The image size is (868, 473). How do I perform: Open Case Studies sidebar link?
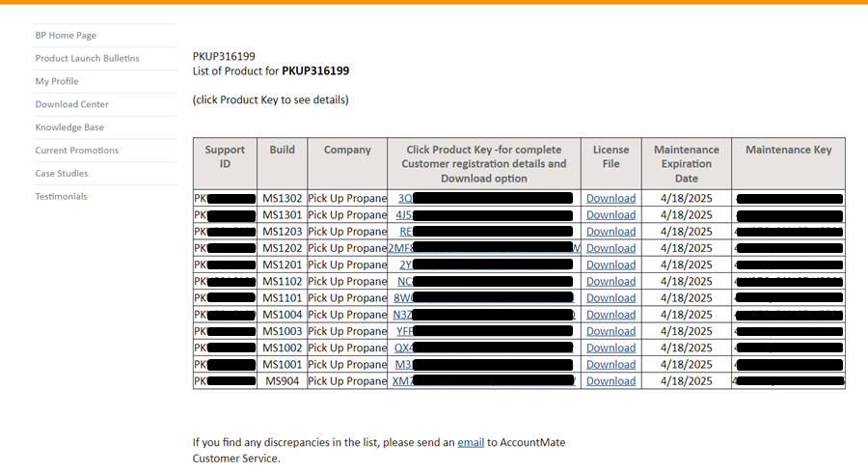(62, 174)
